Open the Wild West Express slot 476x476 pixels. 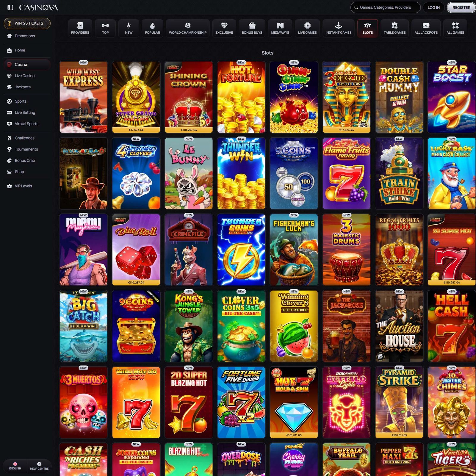point(83,97)
